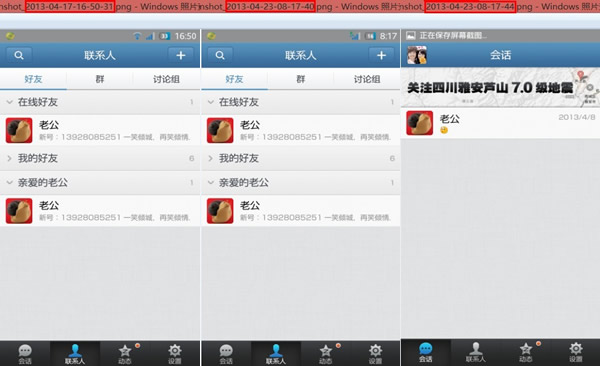Select 好友 tab in the 16:50 screenshot
This screenshot has height=366, width=600.
[33, 79]
